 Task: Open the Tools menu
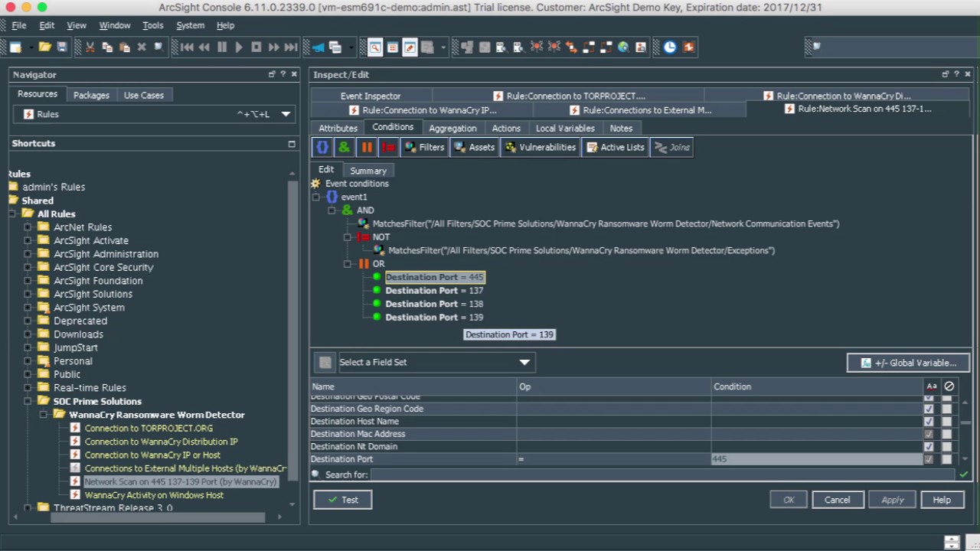pyautogui.click(x=153, y=25)
